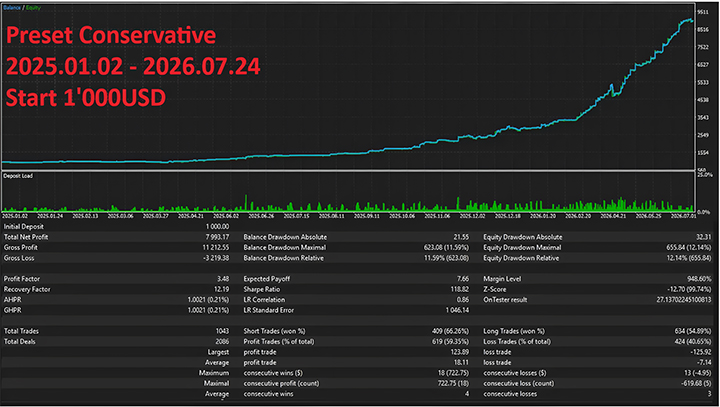Select the OnTester result value 27.13702245100813

pos(684,300)
